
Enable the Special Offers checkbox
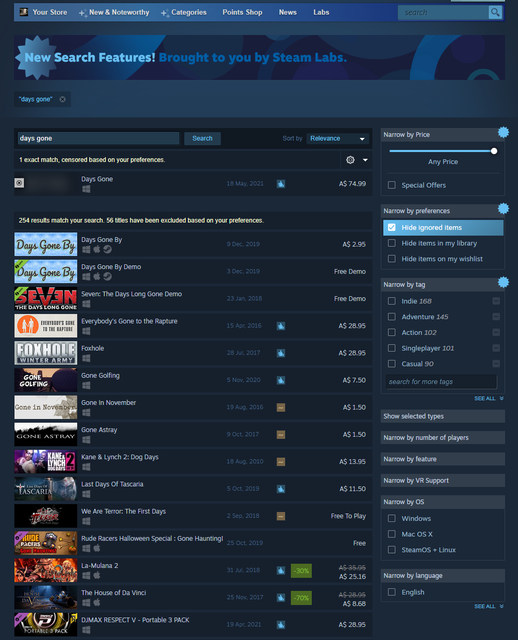click(392, 185)
